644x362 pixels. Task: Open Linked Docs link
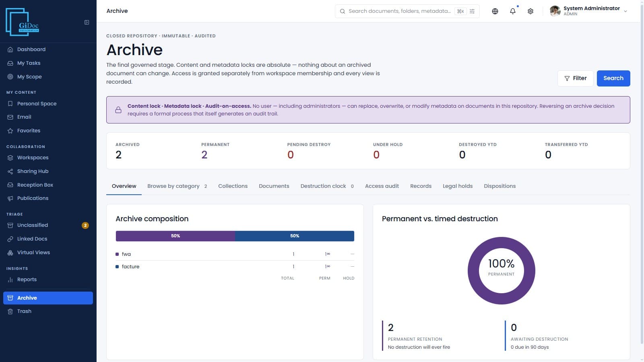click(x=48, y=239)
